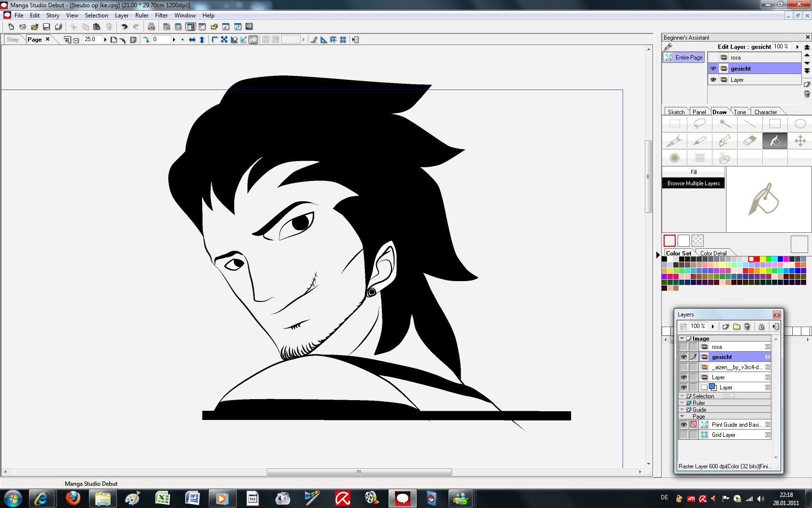This screenshot has width=812, height=508.
Task: Click the Story tab button
Action: (13, 40)
